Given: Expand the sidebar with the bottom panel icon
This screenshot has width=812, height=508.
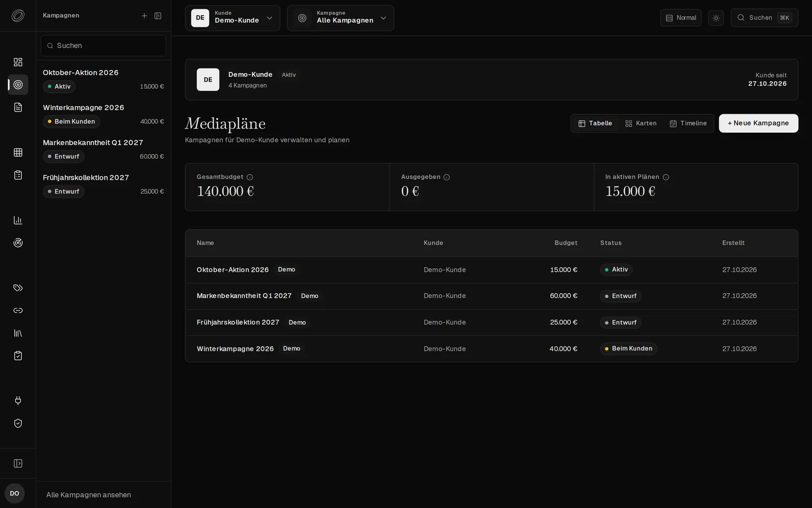Looking at the screenshot, I should (18, 463).
